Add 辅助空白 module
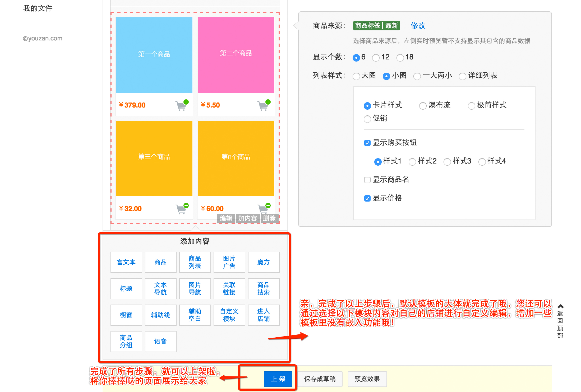Viewport: 581px width, 392px height. [x=195, y=315]
